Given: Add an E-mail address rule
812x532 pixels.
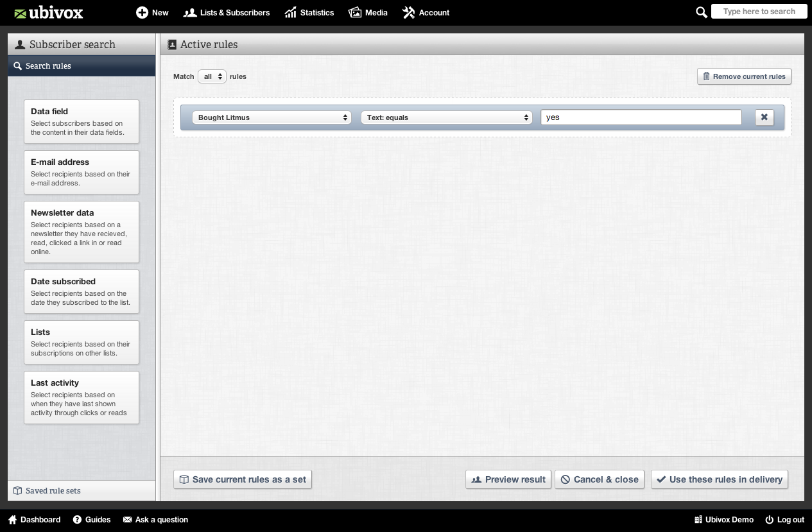Looking at the screenshot, I should [82, 172].
